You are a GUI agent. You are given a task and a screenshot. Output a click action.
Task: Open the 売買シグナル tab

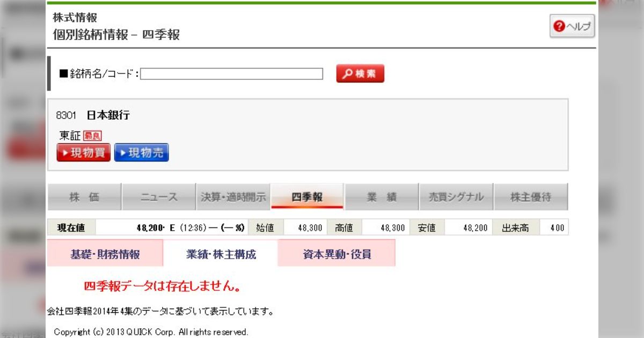(456, 197)
